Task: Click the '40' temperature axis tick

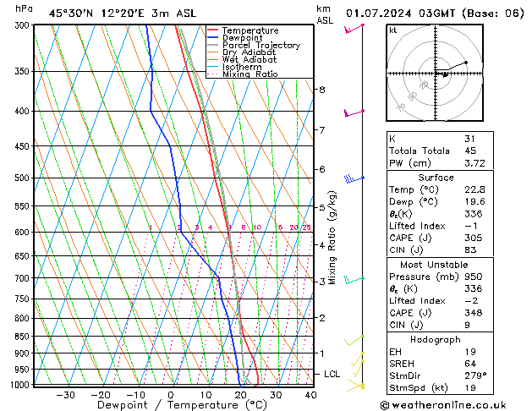Action: 310,395
